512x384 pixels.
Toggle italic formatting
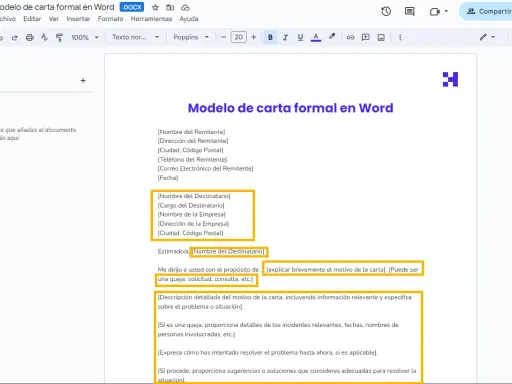285,37
